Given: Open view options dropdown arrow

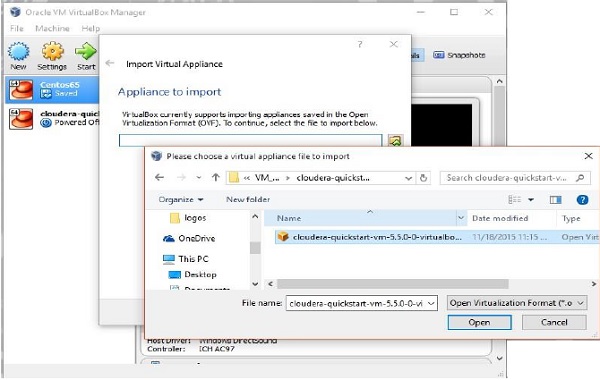Looking at the screenshot, I should [531, 199].
